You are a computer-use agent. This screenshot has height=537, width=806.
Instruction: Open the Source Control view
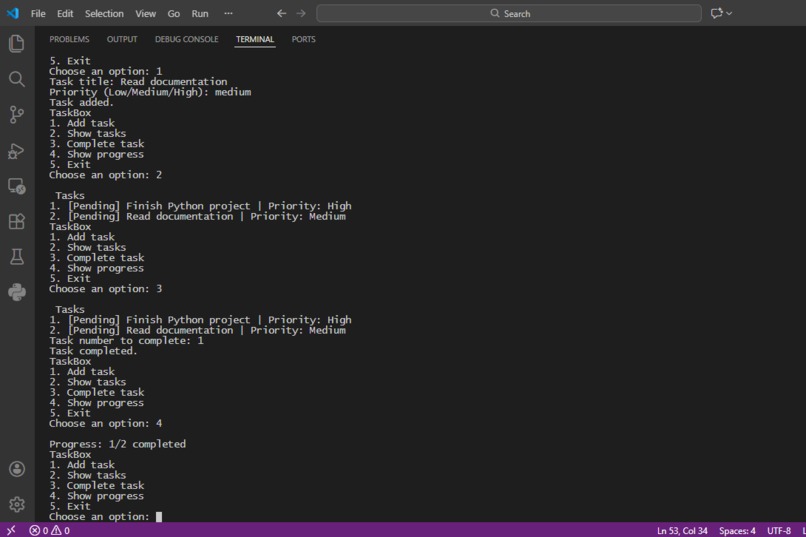pyautogui.click(x=16, y=115)
